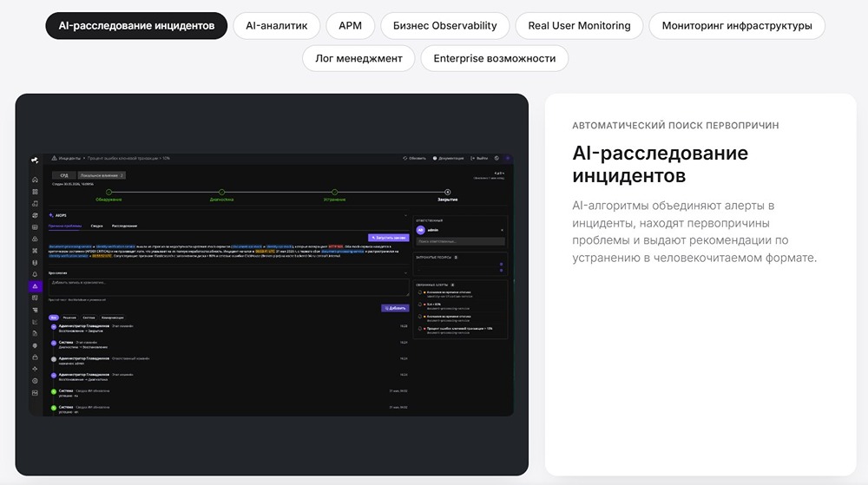Screen dimensions: 868x485
Task: Select Мониторинг инфраструктуры tab
Action: (x=737, y=25)
